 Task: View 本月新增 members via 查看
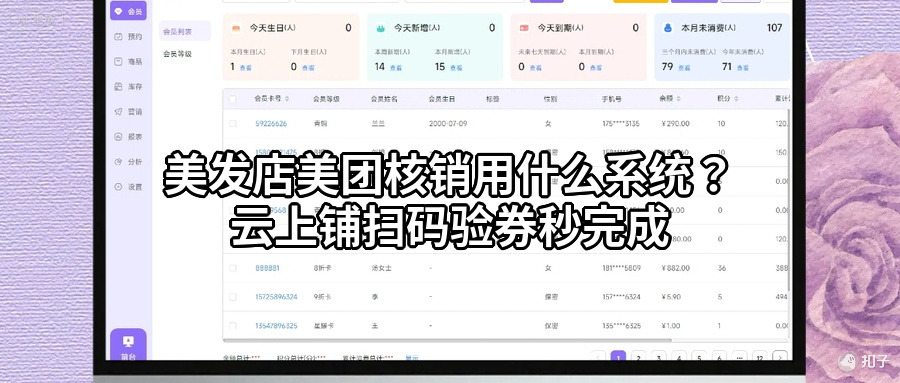coord(456,68)
